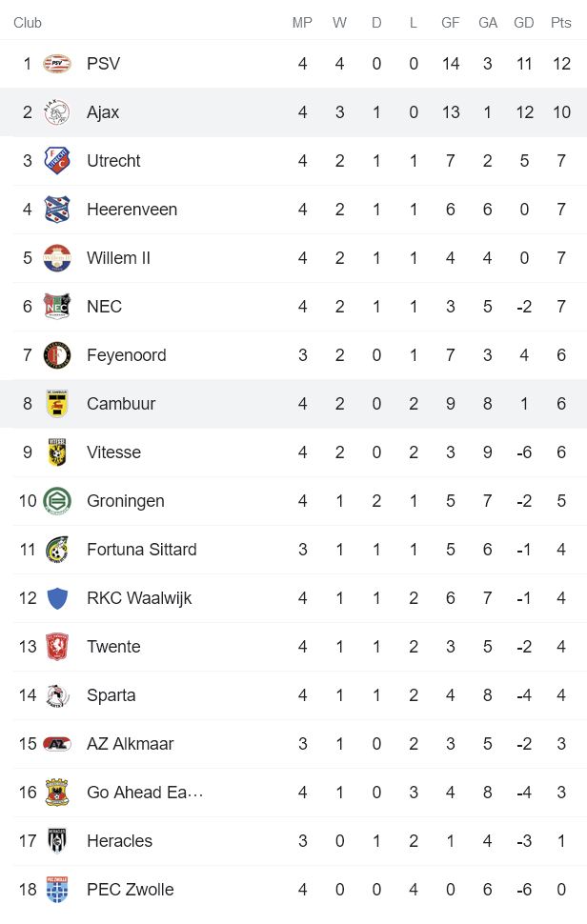
Task: Click the Pts column header
Action: tap(560, 23)
